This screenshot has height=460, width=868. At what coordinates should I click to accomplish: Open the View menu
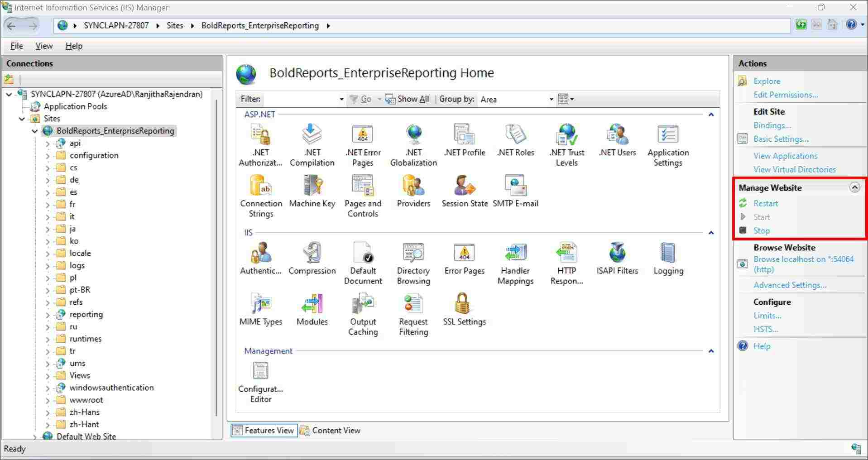(44, 46)
